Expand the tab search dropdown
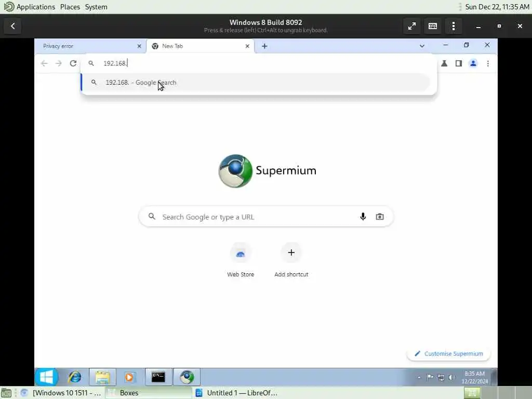The height and width of the screenshot is (399, 532). click(422, 46)
